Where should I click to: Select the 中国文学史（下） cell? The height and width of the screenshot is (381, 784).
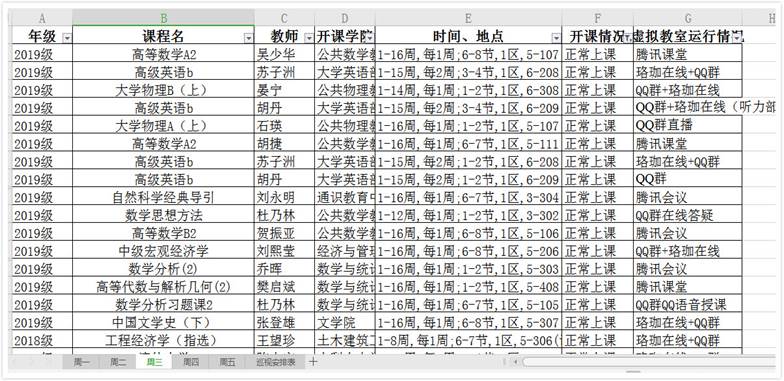[x=164, y=322]
